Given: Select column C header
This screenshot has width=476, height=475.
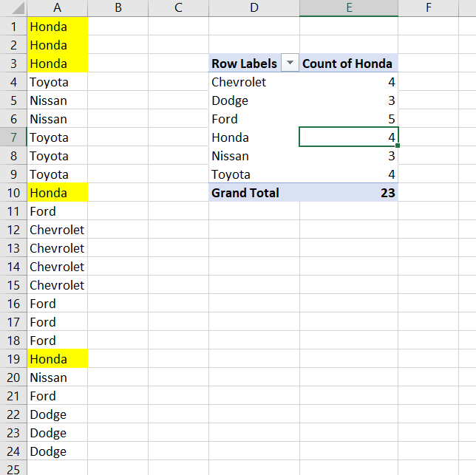Looking at the screenshot, I should (179, 8).
